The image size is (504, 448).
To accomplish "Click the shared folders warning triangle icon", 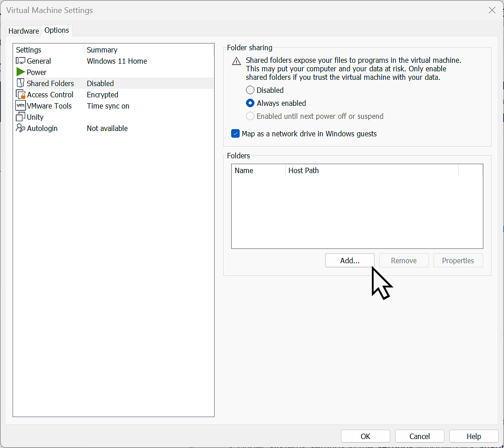I will (x=236, y=61).
